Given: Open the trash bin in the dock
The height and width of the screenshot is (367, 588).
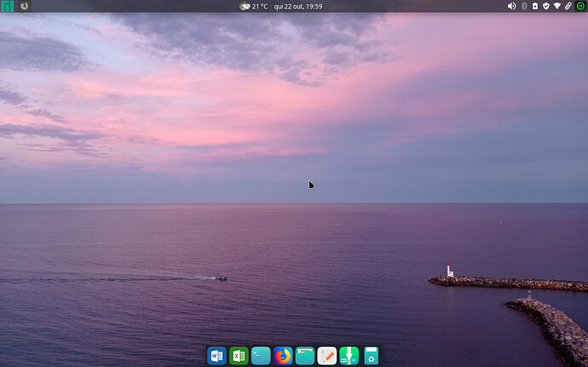Looking at the screenshot, I should point(372,356).
